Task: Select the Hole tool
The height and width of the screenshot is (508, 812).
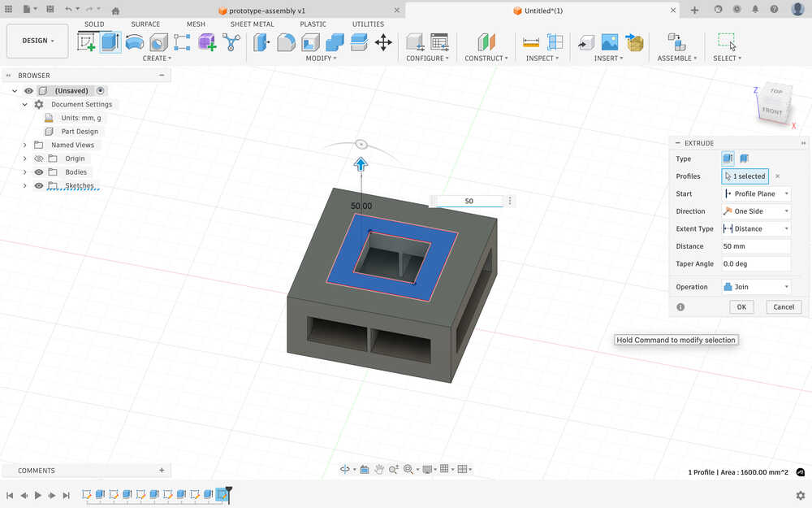Action: point(158,42)
